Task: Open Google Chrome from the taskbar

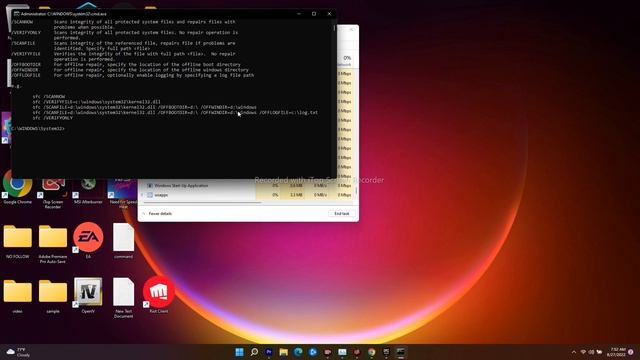Action: (x=371, y=352)
